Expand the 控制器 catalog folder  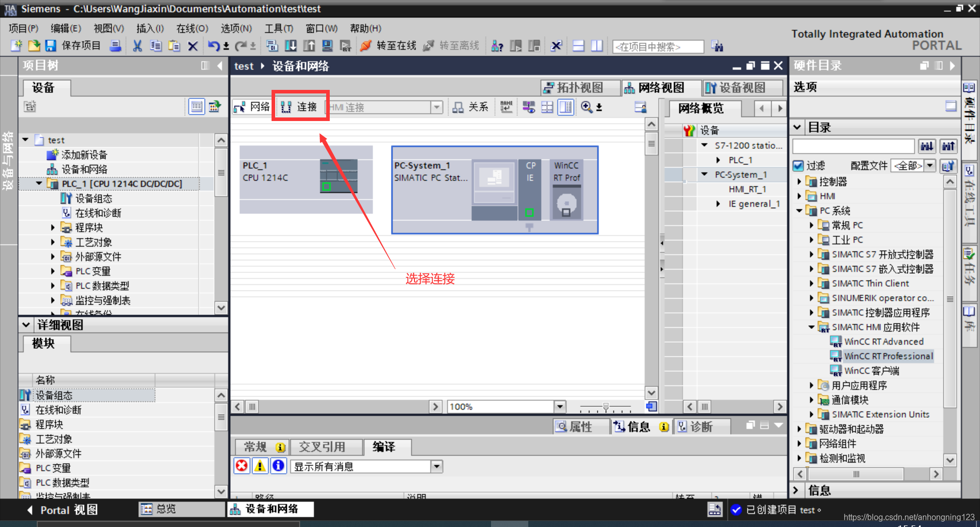click(799, 182)
